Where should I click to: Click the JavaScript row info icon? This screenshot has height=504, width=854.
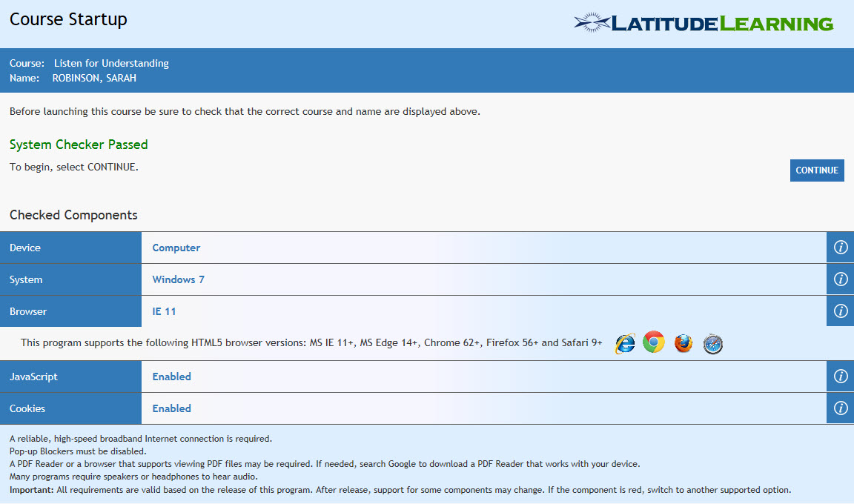click(841, 377)
